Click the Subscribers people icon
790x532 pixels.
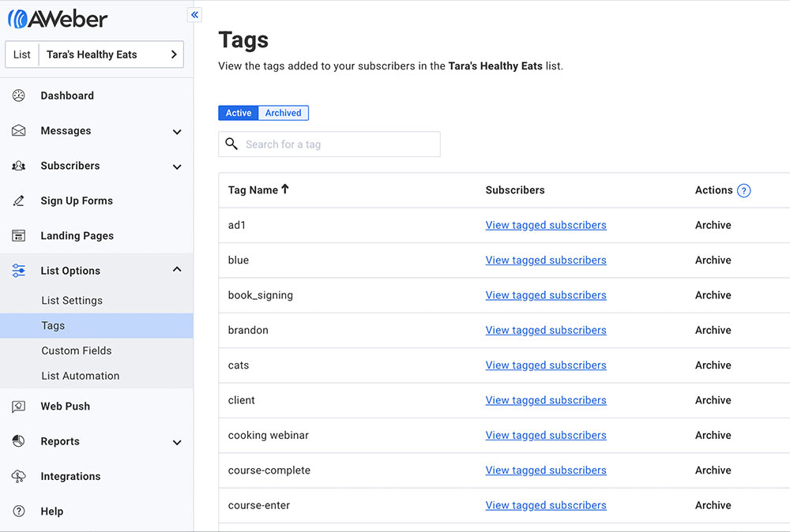[19, 166]
